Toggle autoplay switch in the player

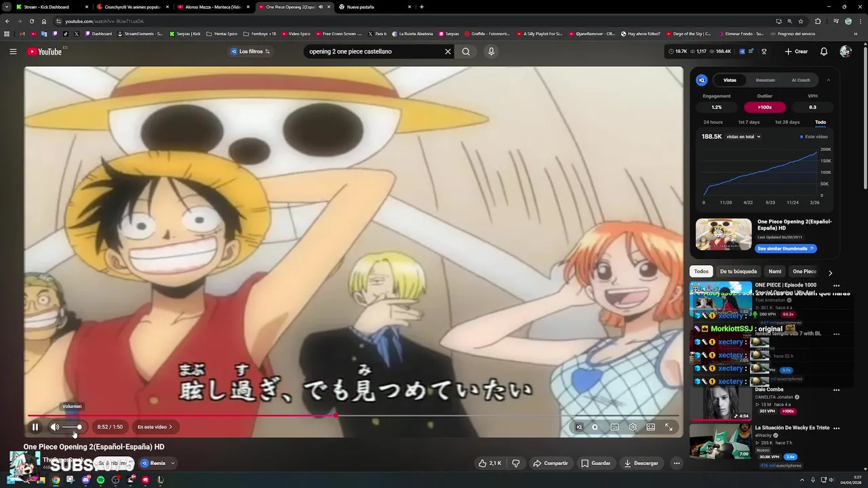[x=595, y=427]
